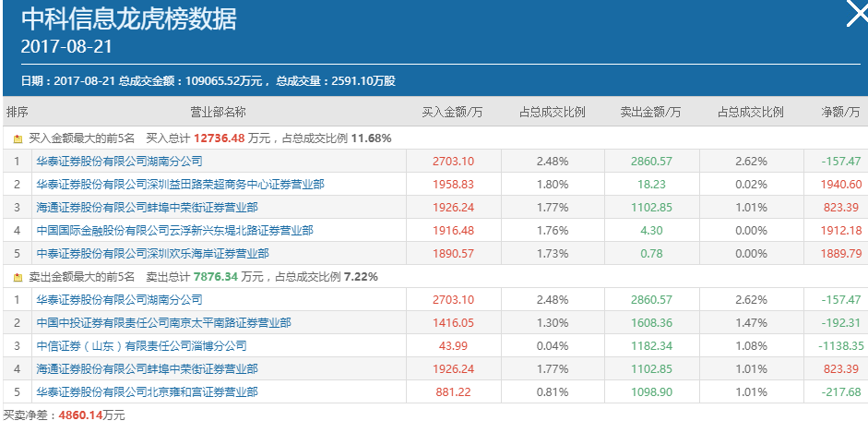The image size is (868, 421).
Task: Open 华泰证券湖南分公司 link in the sell list
Action: (x=120, y=300)
